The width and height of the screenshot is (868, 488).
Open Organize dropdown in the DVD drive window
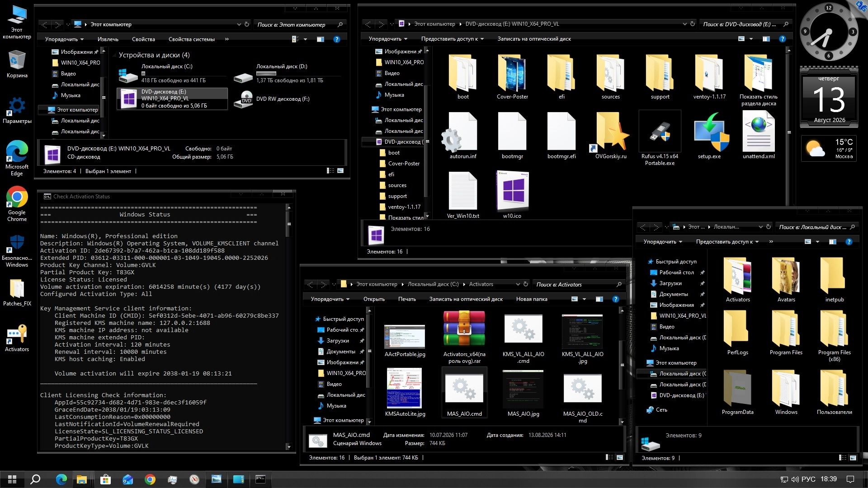pyautogui.click(x=388, y=39)
